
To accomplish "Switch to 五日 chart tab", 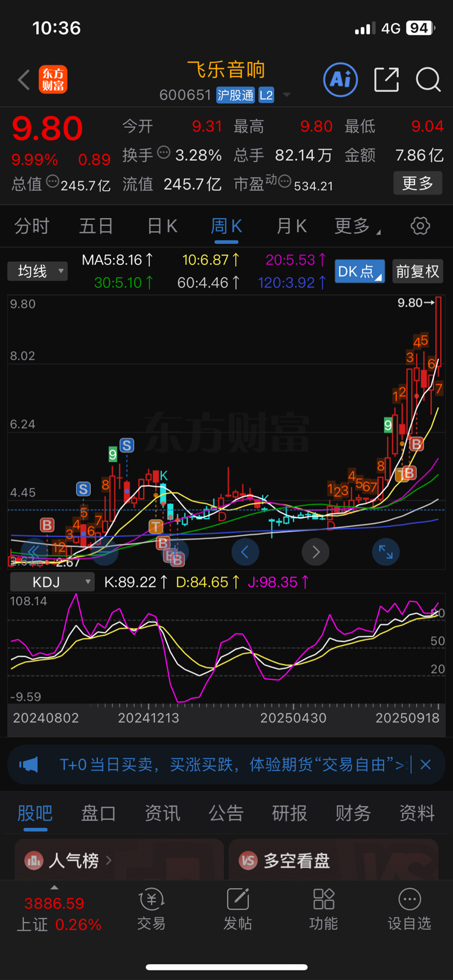I will pyautogui.click(x=96, y=226).
